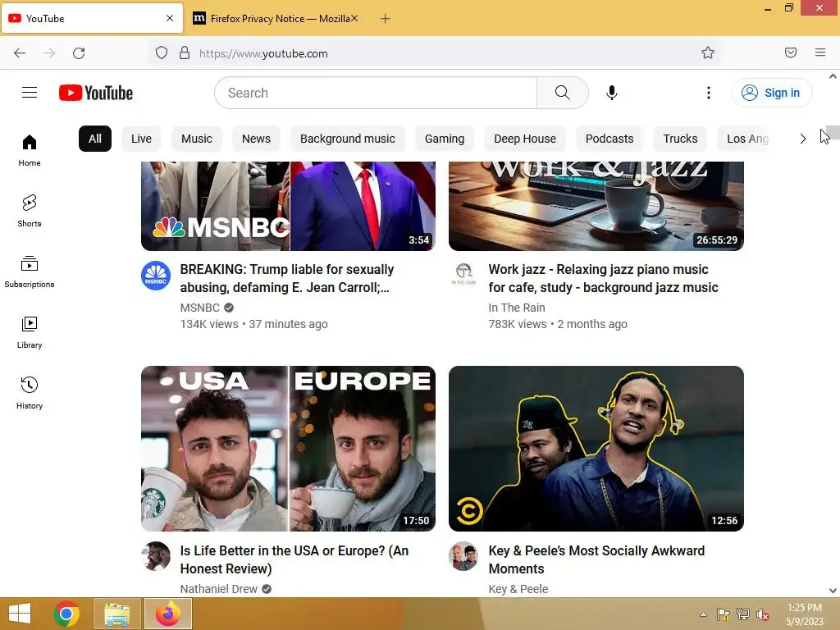Open History in sidebar
Viewport: 840px width, 630px height.
30,393
